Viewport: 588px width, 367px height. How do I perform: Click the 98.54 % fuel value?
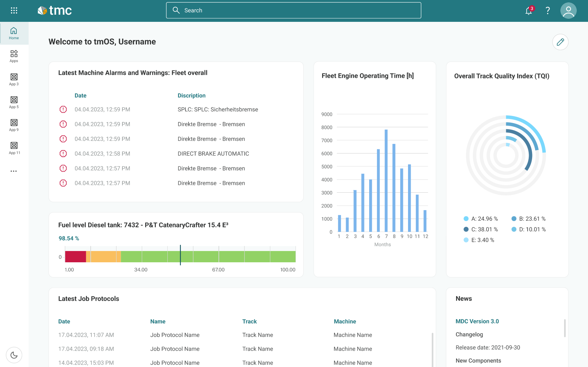click(x=69, y=238)
